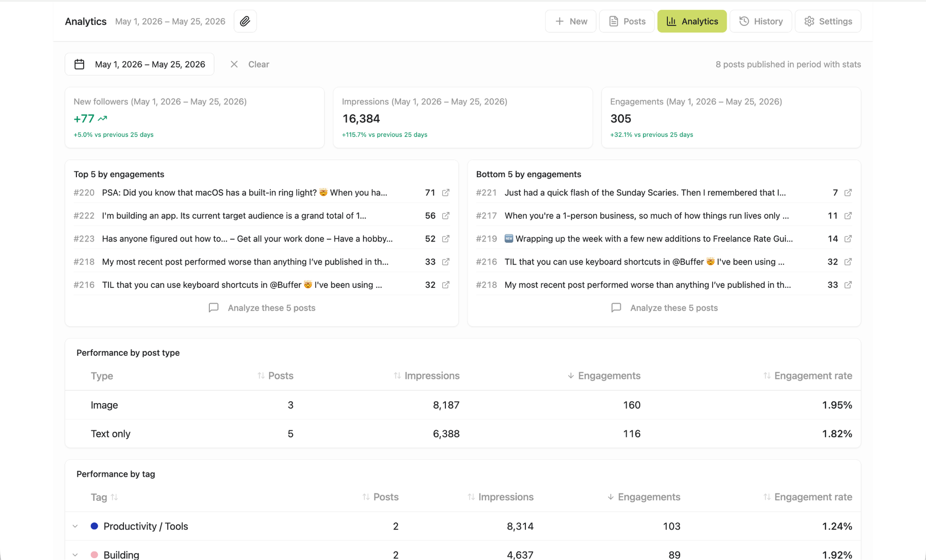Sort post type table by Impressions
926x560 pixels.
coord(426,376)
